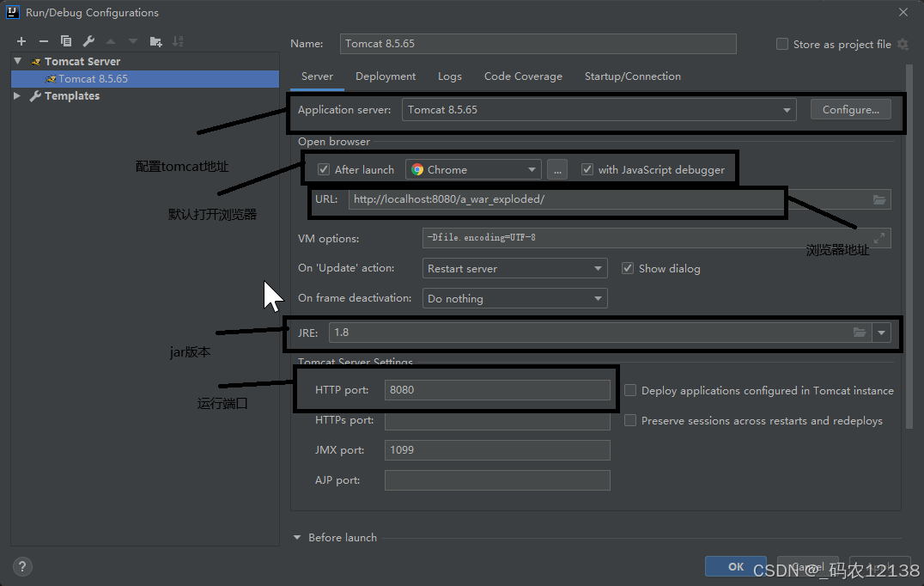Screen dimensions: 924x586
Task: Switch to the Startup/Connection tab
Action: (632, 76)
